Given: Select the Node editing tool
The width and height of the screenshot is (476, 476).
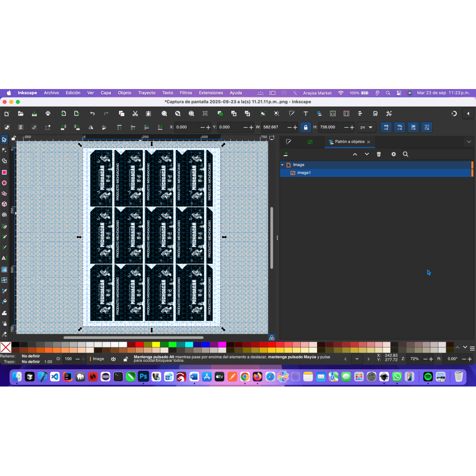Looking at the screenshot, I should coord(4,150).
